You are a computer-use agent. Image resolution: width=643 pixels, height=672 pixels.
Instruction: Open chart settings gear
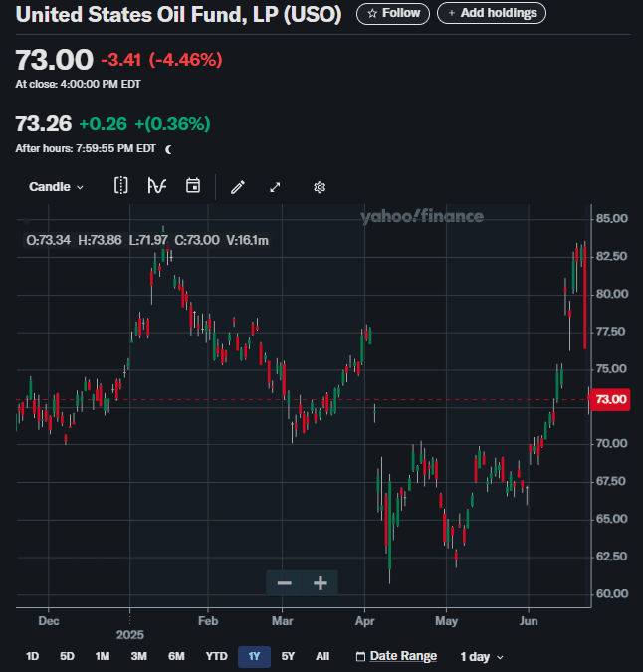pyautogui.click(x=320, y=187)
